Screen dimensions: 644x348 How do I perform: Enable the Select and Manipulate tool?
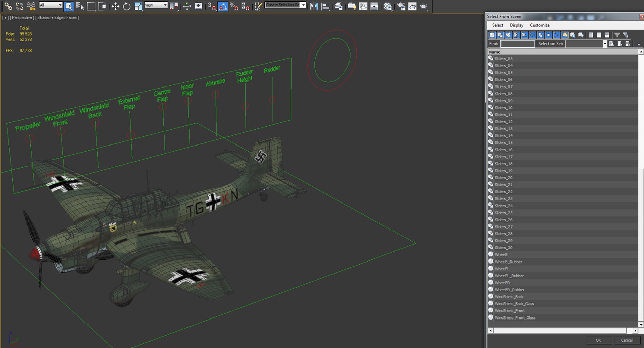tap(187, 6)
